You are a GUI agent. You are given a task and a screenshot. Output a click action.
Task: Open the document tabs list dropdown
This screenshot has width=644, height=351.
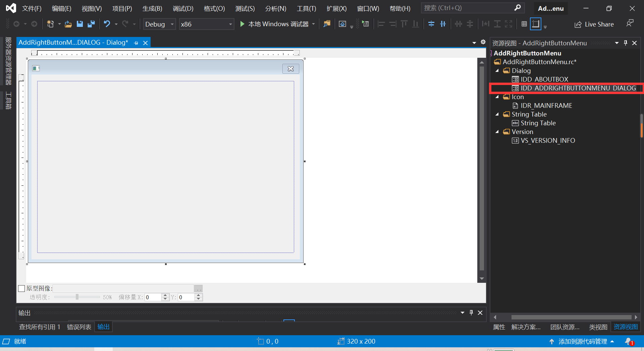point(474,43)
